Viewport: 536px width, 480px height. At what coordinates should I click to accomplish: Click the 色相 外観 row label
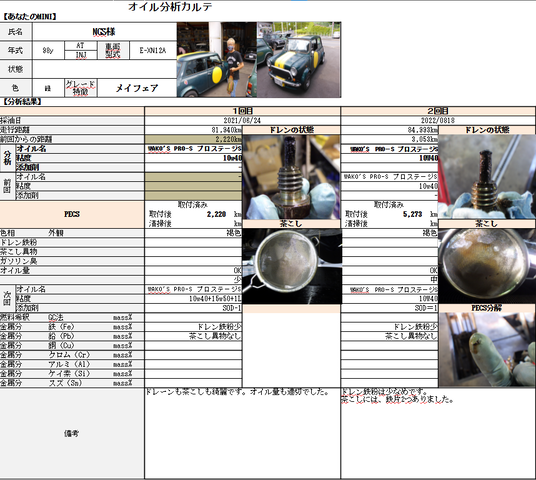72,233
